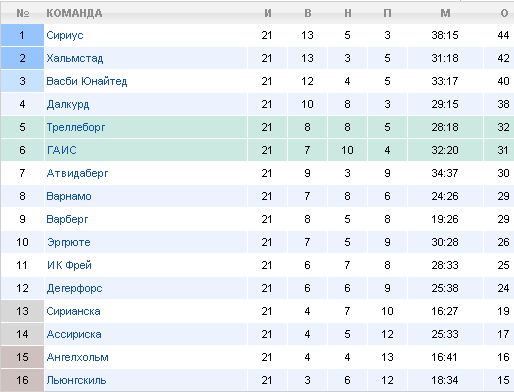Viewport: 514px width, 392px height.
Task: Open the Хальмстад team link
Action: pyautogui.click(x=75, y=58)
